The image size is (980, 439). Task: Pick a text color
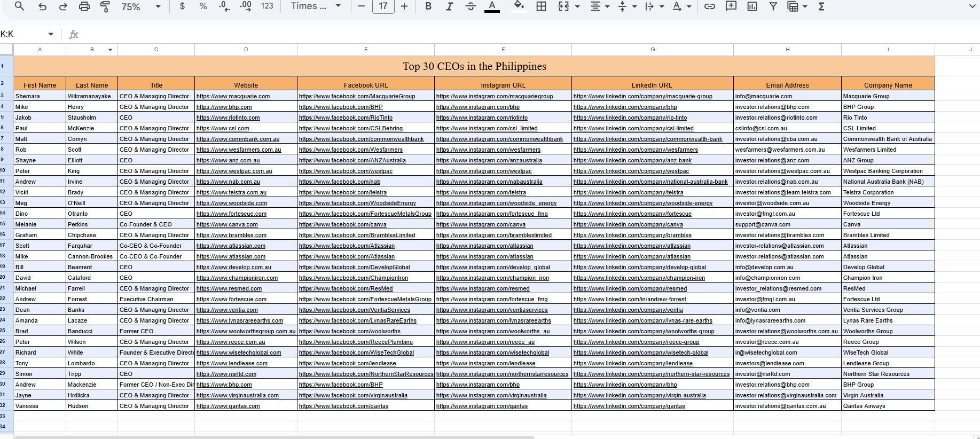coord(492,6)
